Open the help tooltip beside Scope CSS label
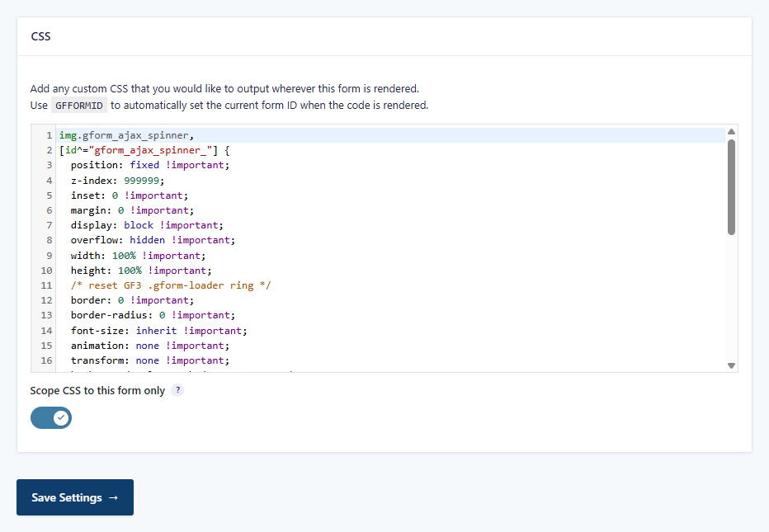This screenshot has height=532, width=769. [x=177, y=390]
